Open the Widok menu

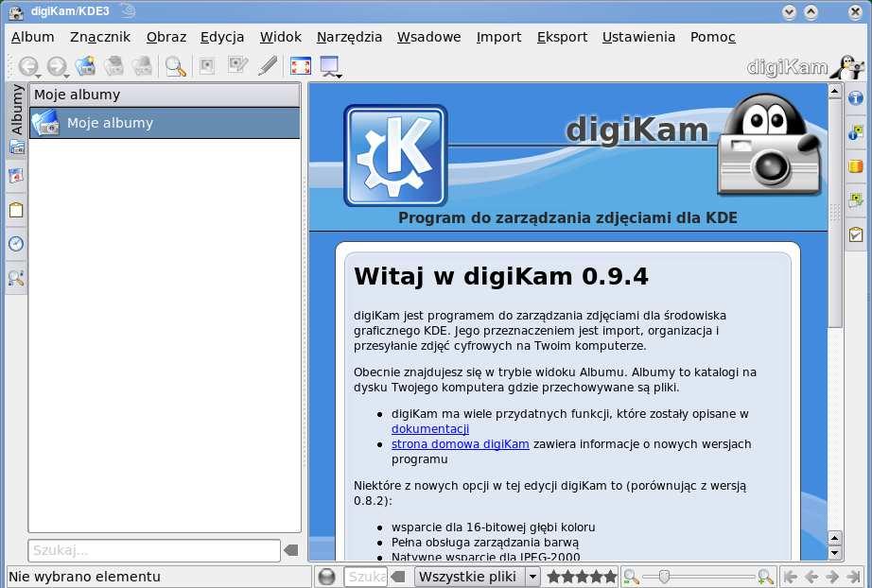pos(280,37)
